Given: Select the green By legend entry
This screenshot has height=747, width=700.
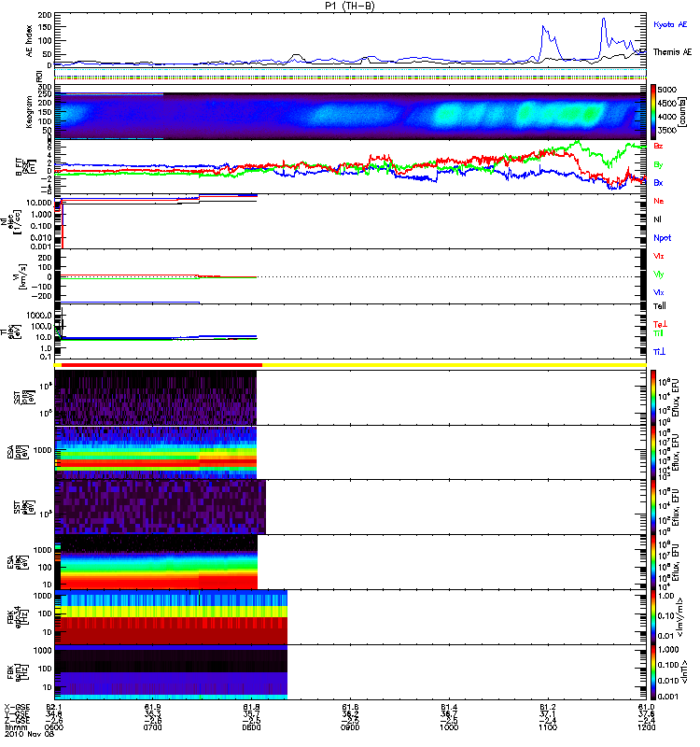Looking at the screenshot, I should 659,164.
